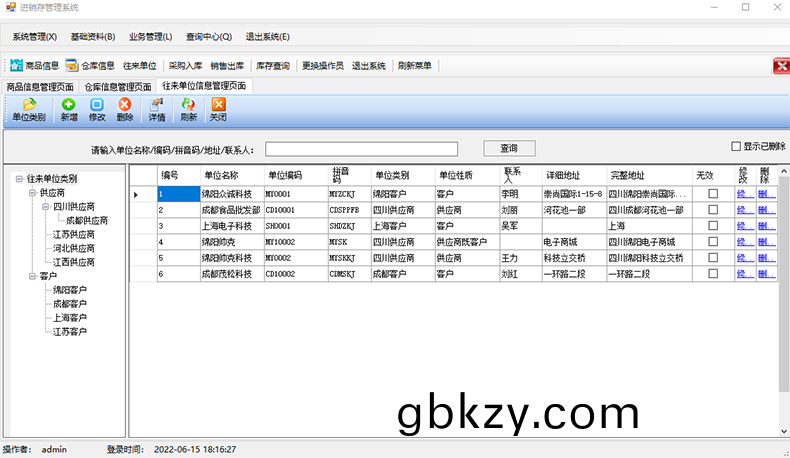Viewport: 790px width, 458px height.
Task: Click the 单位编码 column header
Action: pos(296,175)
